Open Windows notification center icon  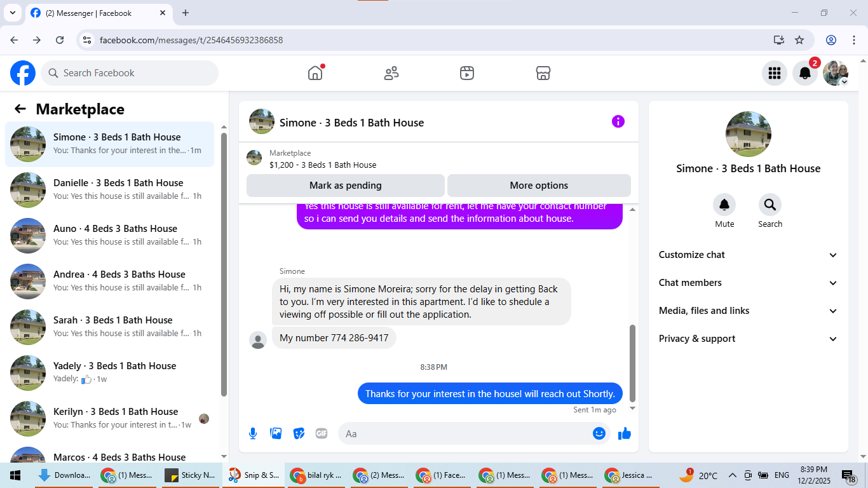click(848, 475)
